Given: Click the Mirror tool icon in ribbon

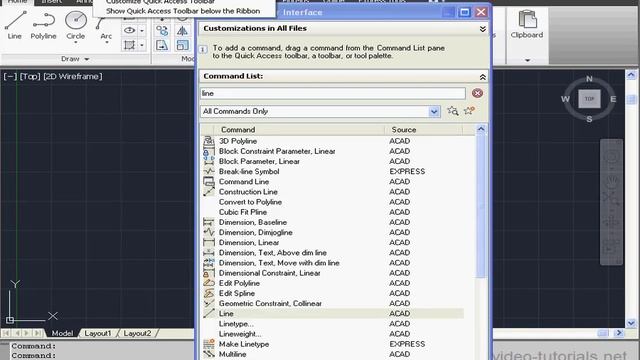Looking at the screenshot, I should point(182,31).
